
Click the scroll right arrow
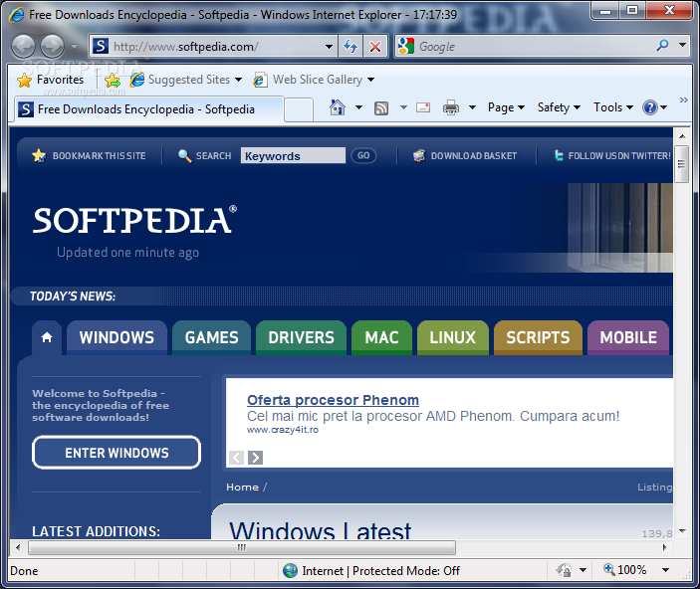coord(665,547)
